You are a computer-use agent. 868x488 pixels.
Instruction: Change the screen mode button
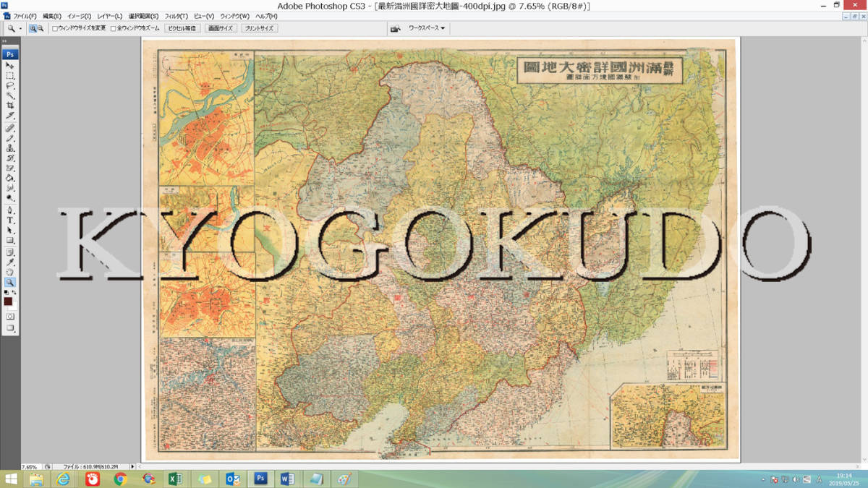(x=10, y=328)
